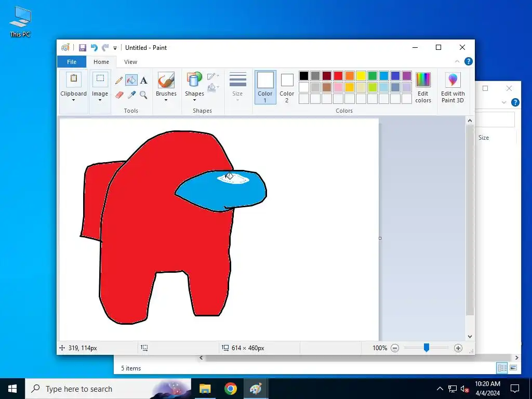
Task: Pick the orange color swatch
Action: point(350,76)
